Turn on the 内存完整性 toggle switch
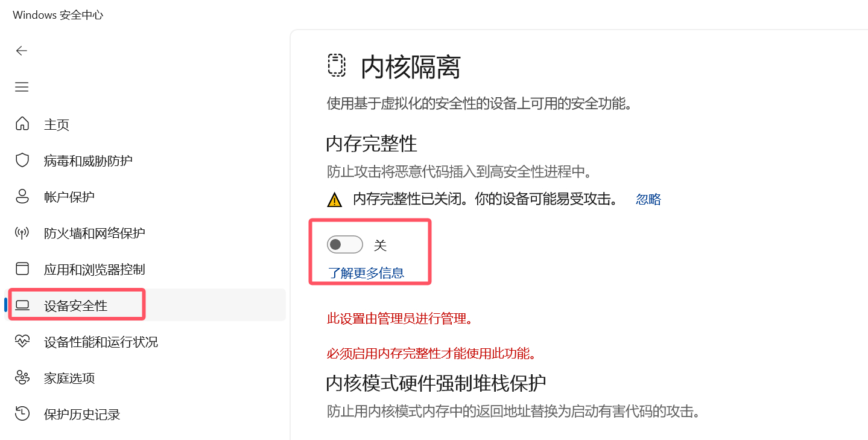The height and width of the screenshot is (440, 868). [x=345, y=244]
